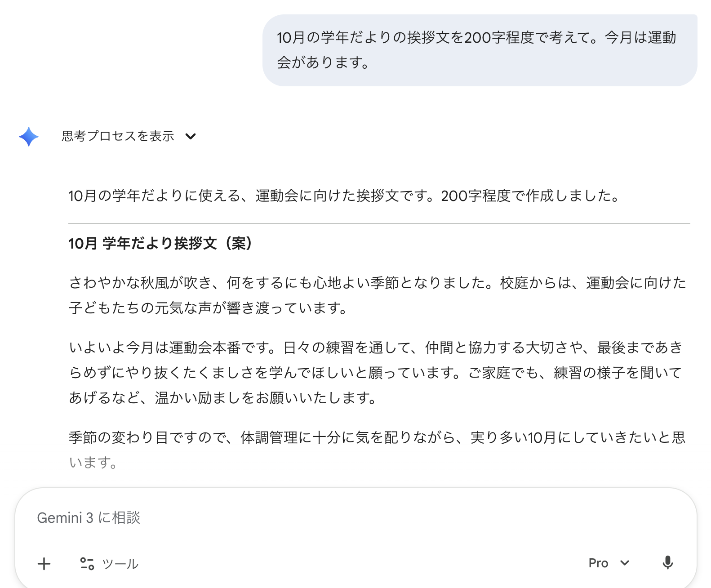Click the line starting あげるなど、温かい励まし
711x588 pixels.
[x=222, y=398]
